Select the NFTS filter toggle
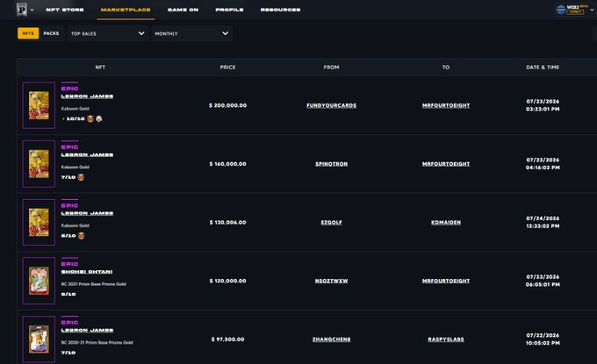597x364 pixels. pos(28,33)
